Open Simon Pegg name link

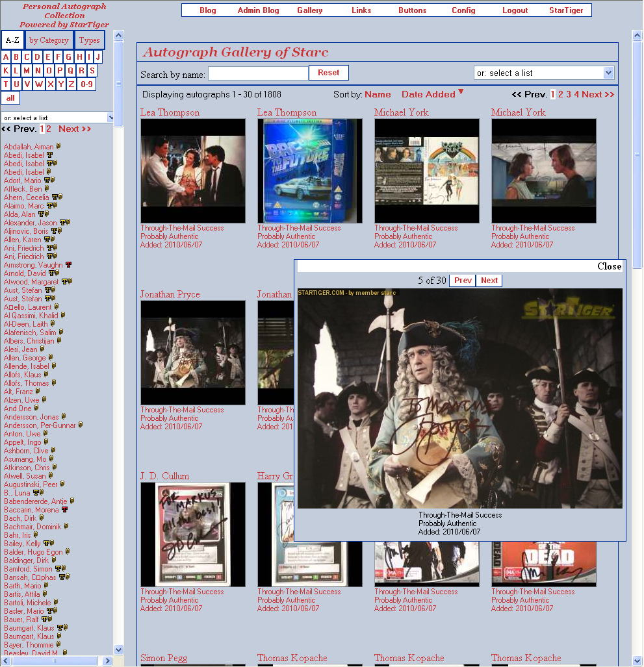point(164,658)
